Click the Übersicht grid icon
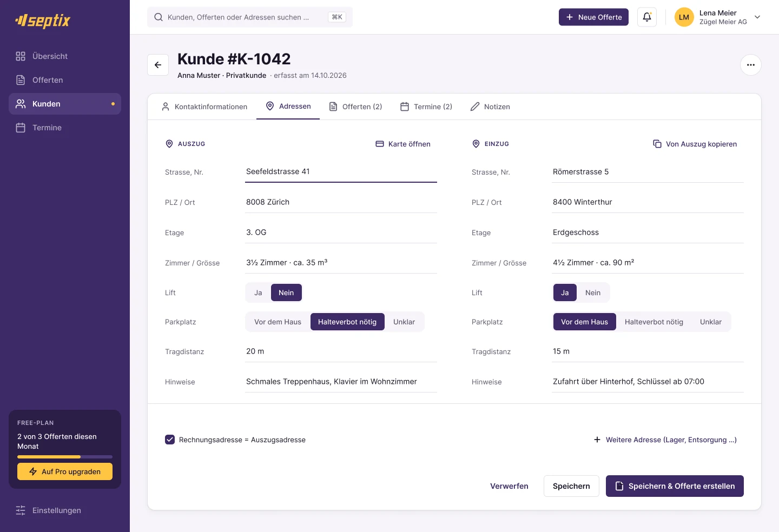 tap(21, 56)
